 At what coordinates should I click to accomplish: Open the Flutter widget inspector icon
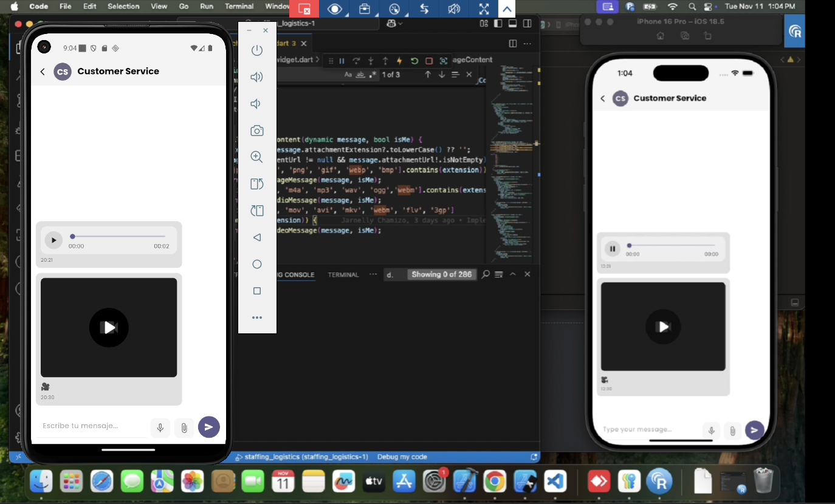click(x=444, y=61)
